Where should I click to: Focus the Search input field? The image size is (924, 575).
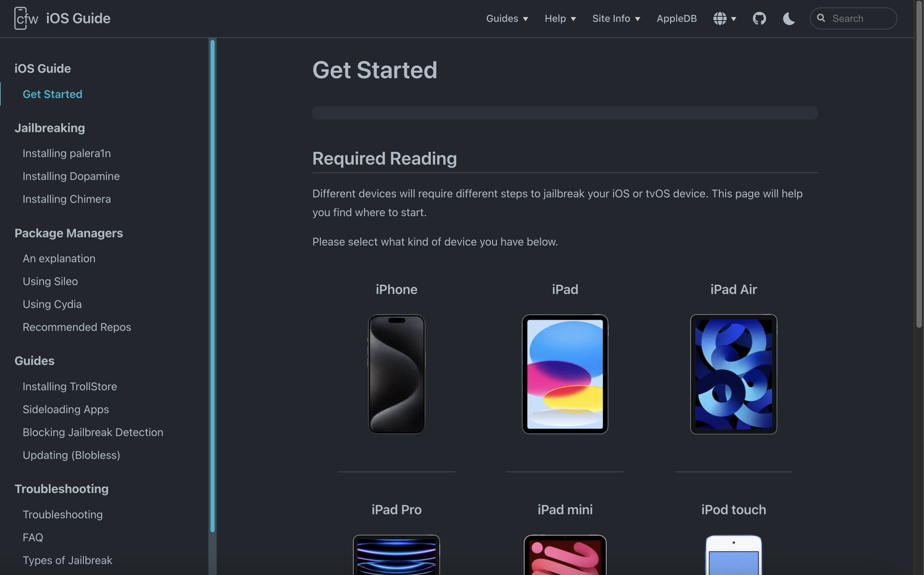[853, 18]
